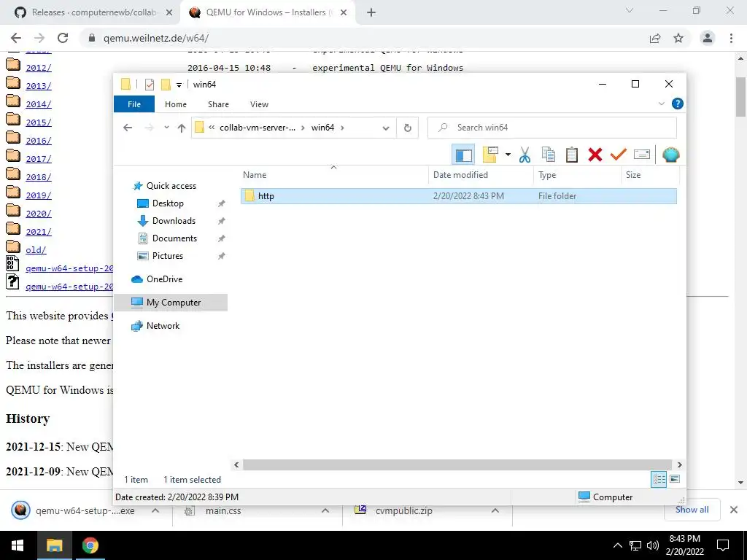The image size is (747, 560).
Task: Click the Rename field toolbar icon
Action: point(642,155)
